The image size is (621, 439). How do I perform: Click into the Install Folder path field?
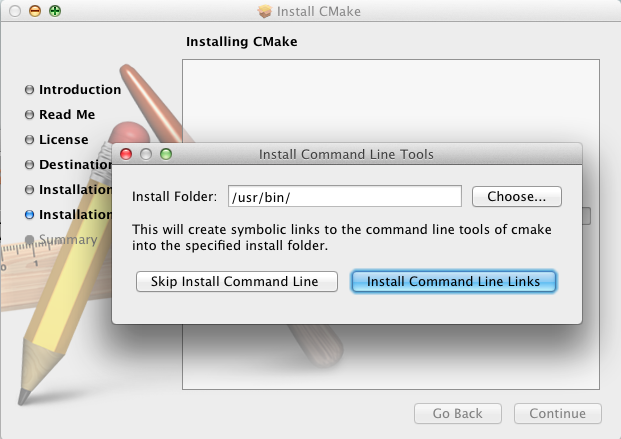(x=345, y=197)
